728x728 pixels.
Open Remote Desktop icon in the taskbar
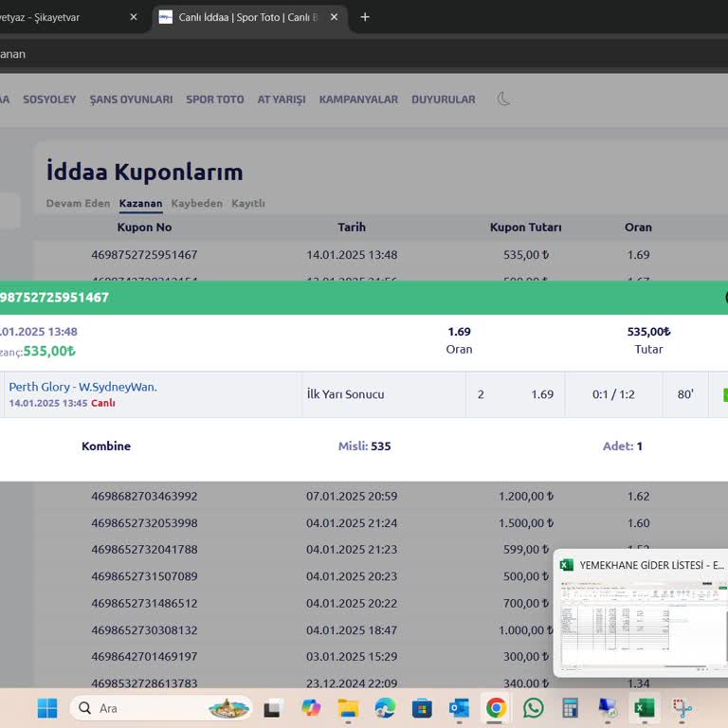[x=608, y=708]
